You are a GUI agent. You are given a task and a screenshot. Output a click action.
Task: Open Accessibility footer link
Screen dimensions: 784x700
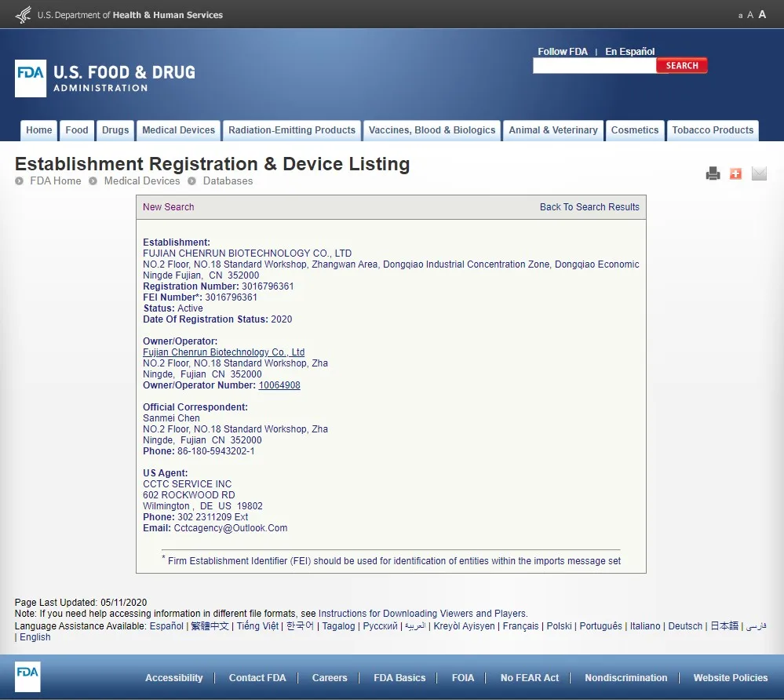pyautogui.click(x=174, y=678)
